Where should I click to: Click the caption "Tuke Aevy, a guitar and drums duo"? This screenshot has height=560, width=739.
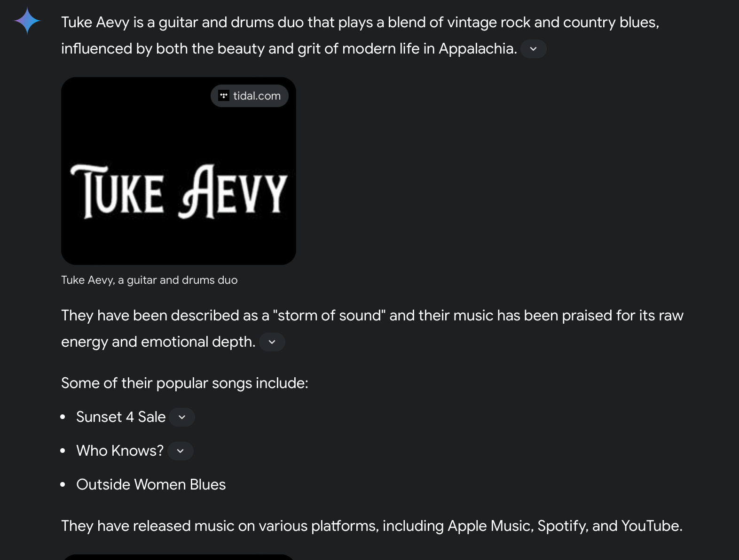[x=149, y=280]
